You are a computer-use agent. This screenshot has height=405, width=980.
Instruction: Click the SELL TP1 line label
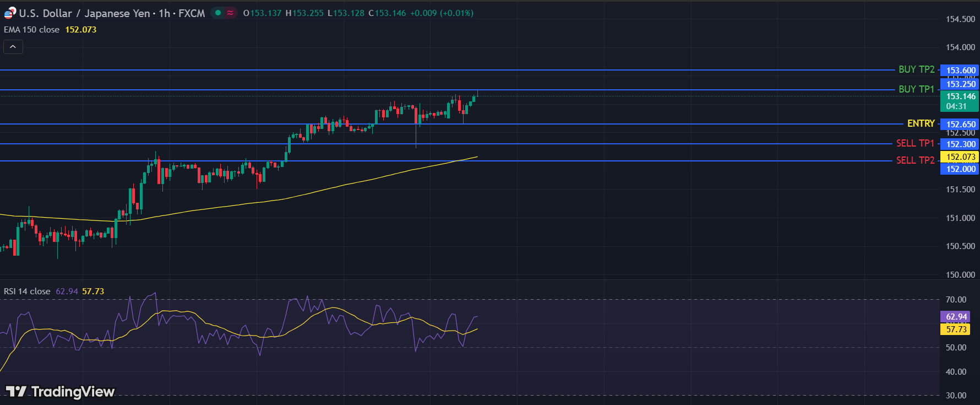point(915,143)
